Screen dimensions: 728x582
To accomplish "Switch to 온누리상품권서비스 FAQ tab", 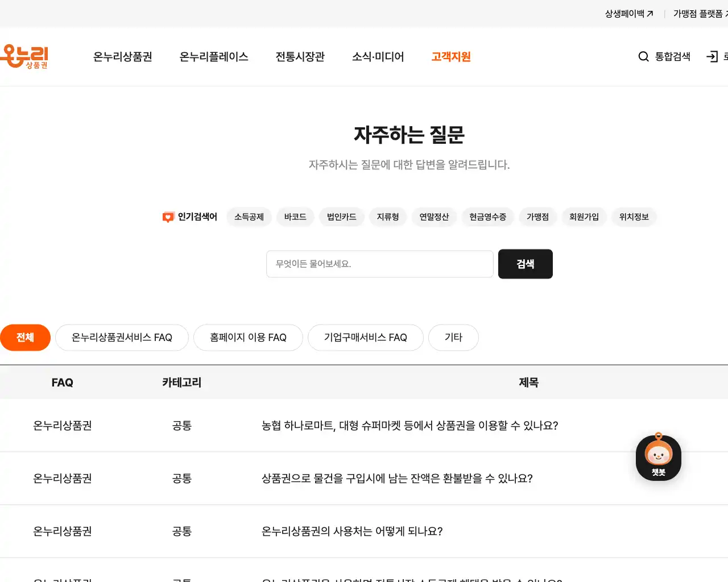I will (121, 337).
